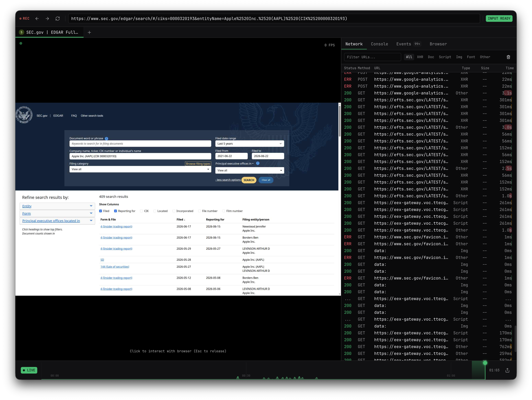Expand Principal executive offices located in filter
The image size is (532, 400).
click(57, 221)
